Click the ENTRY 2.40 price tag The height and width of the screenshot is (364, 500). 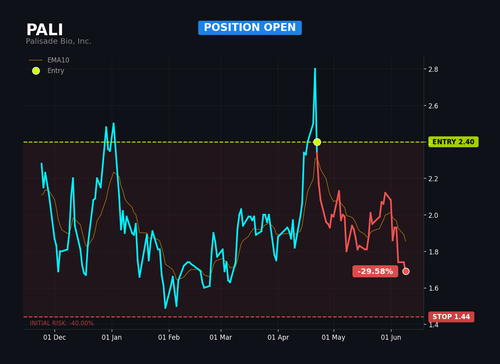click(x=453, y=142)
